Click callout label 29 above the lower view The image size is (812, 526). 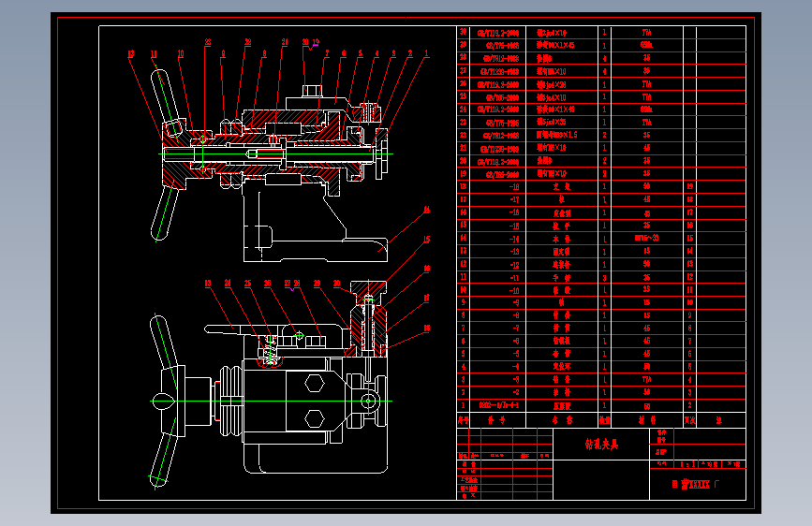point(317,284)
